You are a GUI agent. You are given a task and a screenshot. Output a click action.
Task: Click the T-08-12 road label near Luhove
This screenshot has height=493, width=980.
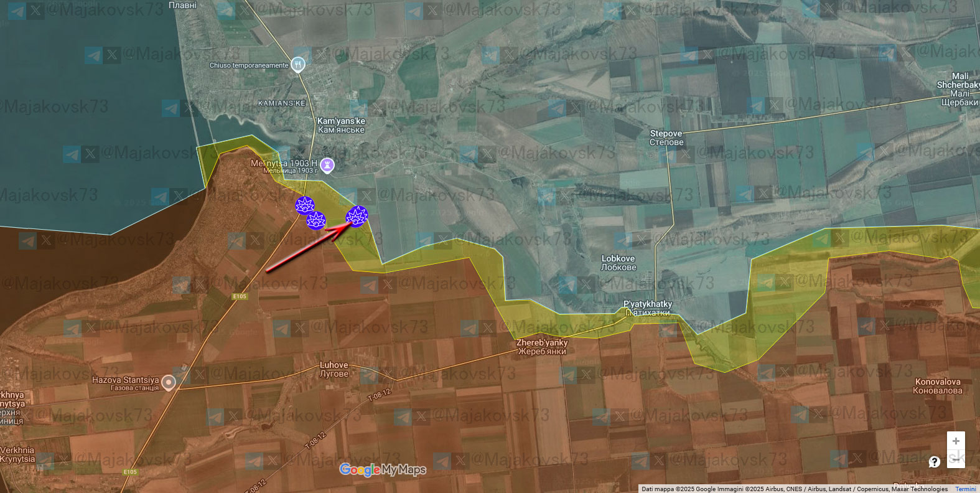coord(379,395)
